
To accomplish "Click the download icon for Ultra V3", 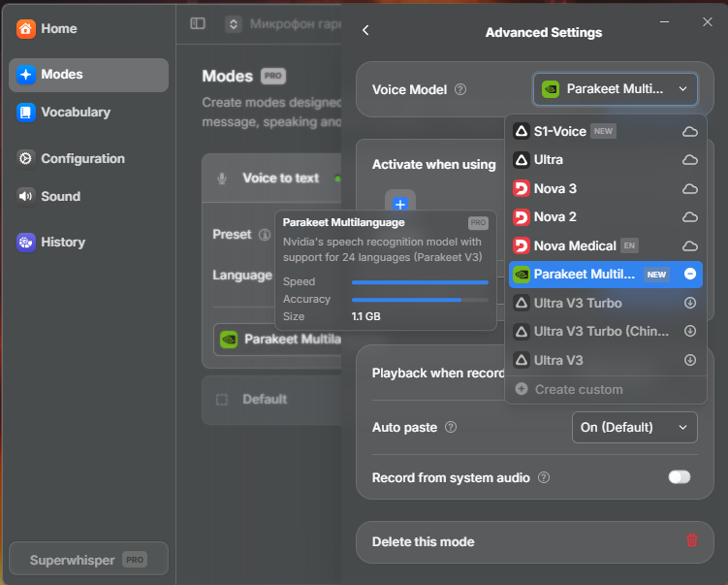I will (690, 360).
